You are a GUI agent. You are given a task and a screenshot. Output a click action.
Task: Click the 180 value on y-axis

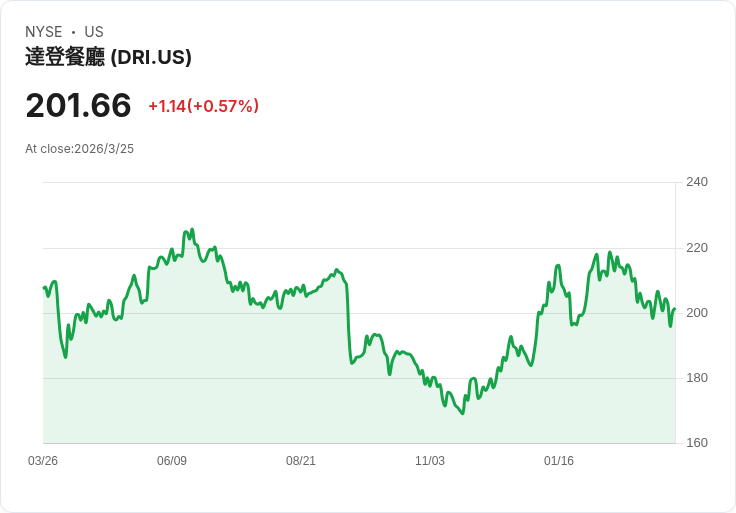click(x=697, y=378)
